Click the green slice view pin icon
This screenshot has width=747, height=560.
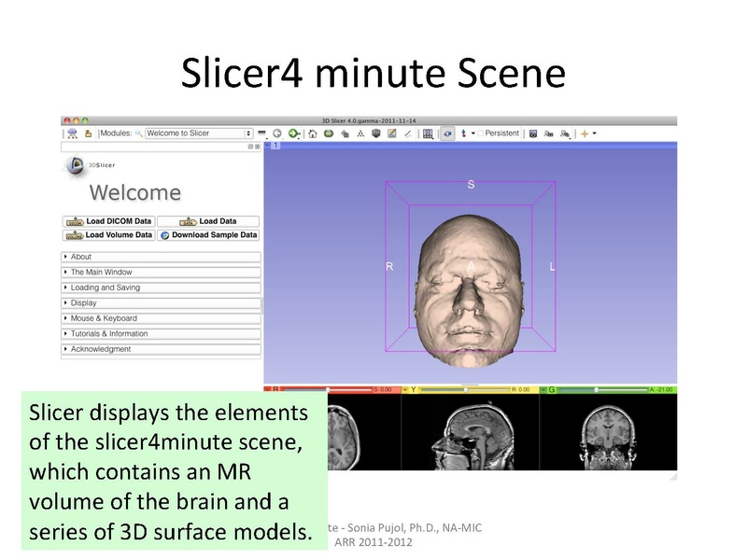click(543, 389)
